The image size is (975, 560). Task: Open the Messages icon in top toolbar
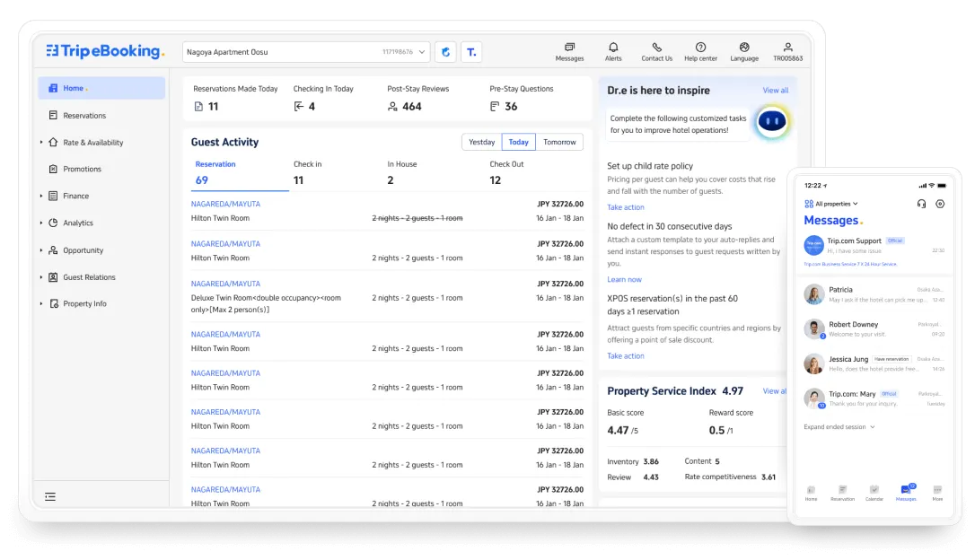tap(569, 47)
